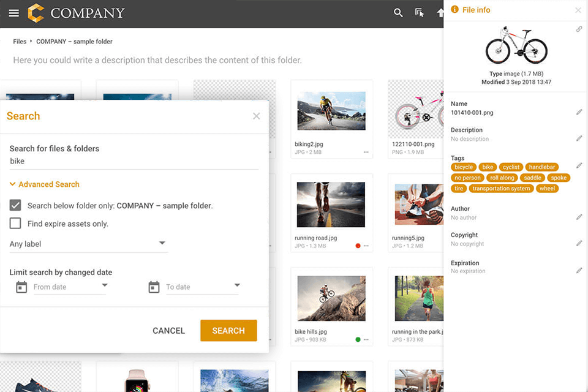
Task: Select the roll along tag
Action: coord(502,178)
